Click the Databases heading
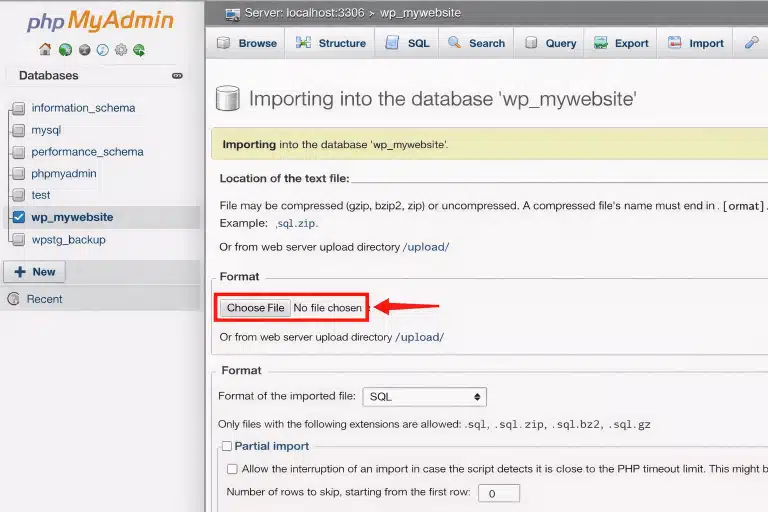The width and height of the screenshot is (768, 512). tap(48, 75)
